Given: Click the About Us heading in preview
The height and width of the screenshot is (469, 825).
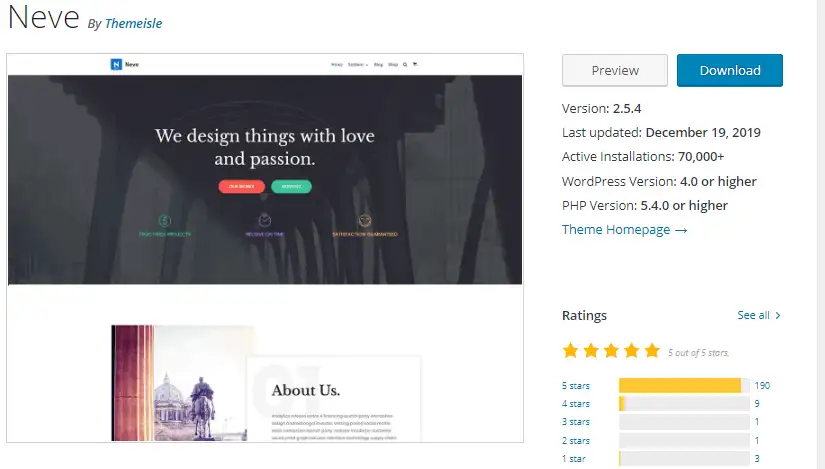Looking at the screenshot, I should [306, 391].
